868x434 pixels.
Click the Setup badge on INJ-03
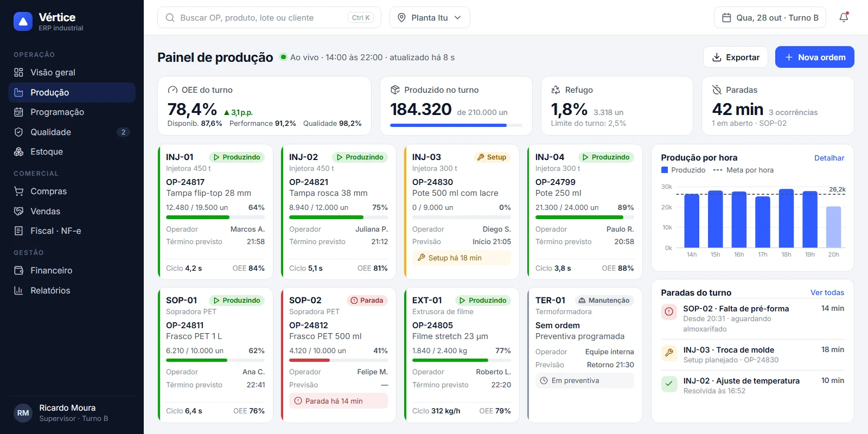492,157
